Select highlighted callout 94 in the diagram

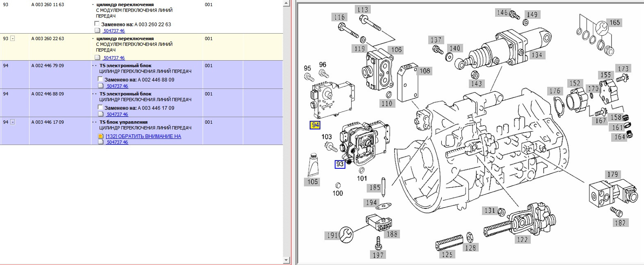(x=315, y=125)
